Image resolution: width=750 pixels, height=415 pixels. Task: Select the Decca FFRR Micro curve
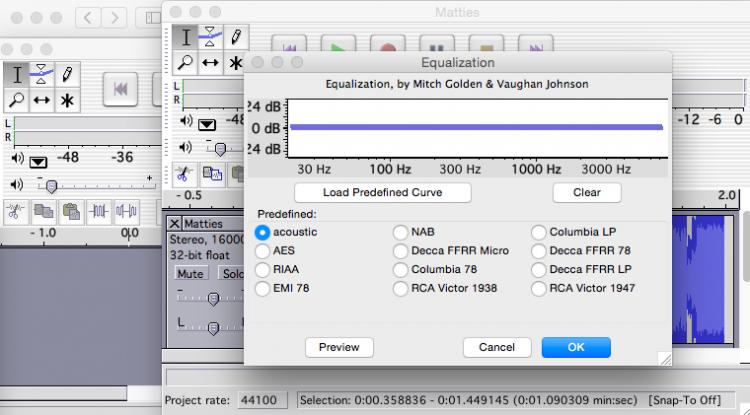[400, 251]
